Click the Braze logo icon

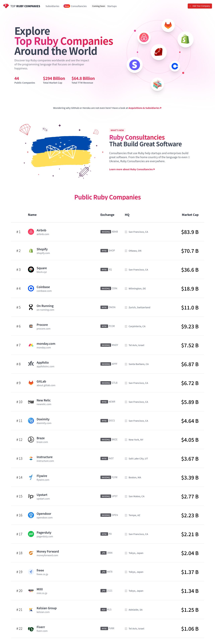point(31,440)
